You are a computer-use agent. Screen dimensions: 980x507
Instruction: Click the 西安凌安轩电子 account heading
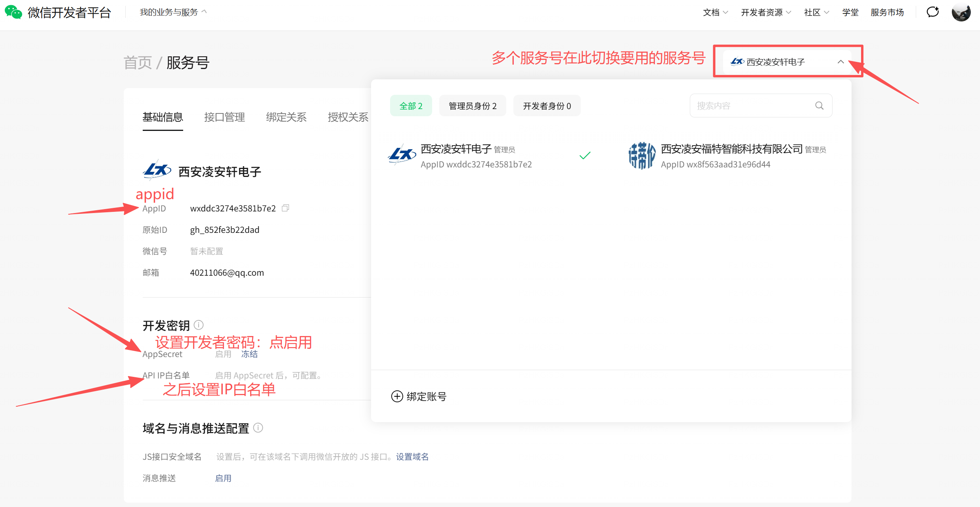(220, 171)
